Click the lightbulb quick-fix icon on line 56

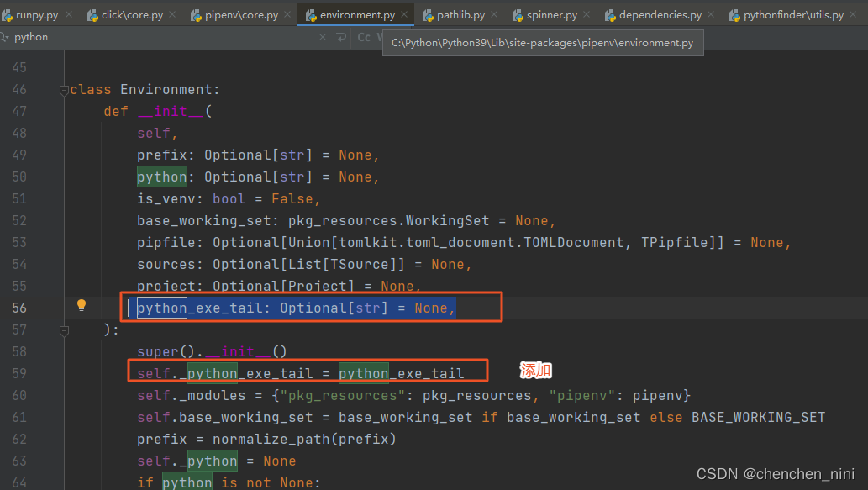(81, 306)
